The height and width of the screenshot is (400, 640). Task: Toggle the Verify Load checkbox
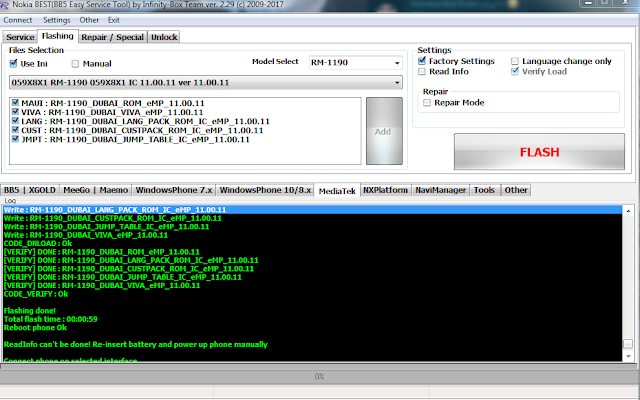coord(515,72)
